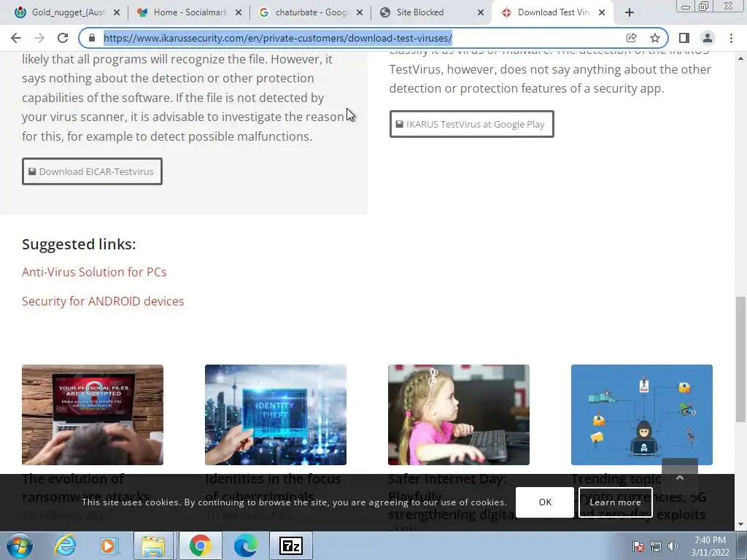Launch Internet Explorer from taskbar
The width and height of the screenshot is (747, 560).
click(x=65, y=545)
